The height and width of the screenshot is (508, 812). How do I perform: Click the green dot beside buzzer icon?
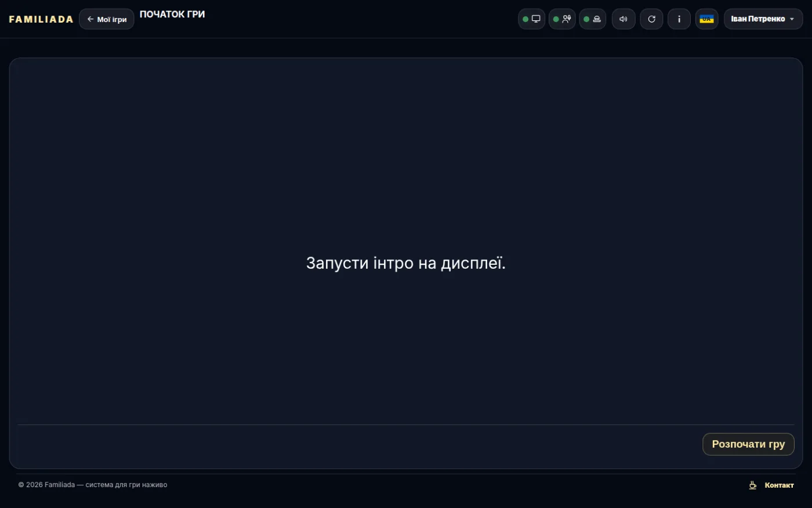586,19
